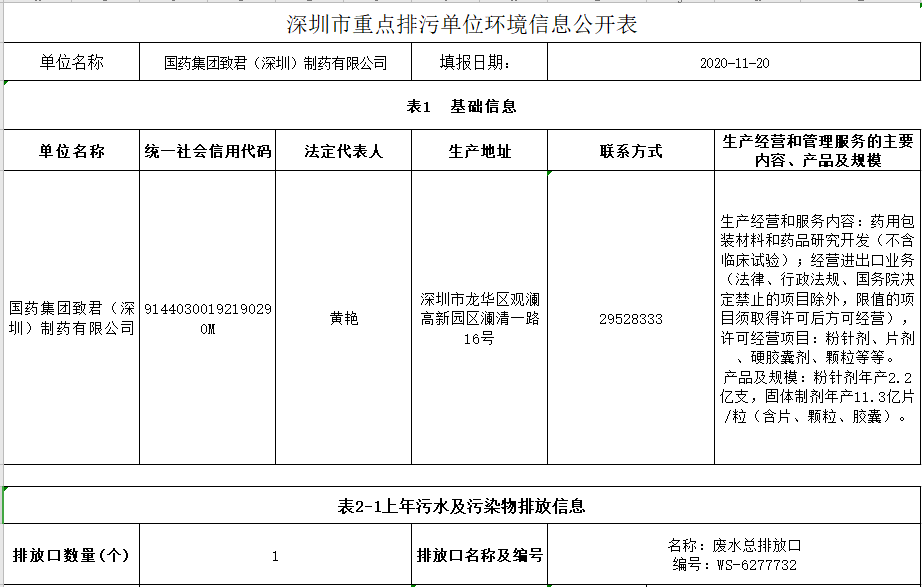Click the 生产地址 column header
This screenshot has height=587, width=922.
(479, 151)
